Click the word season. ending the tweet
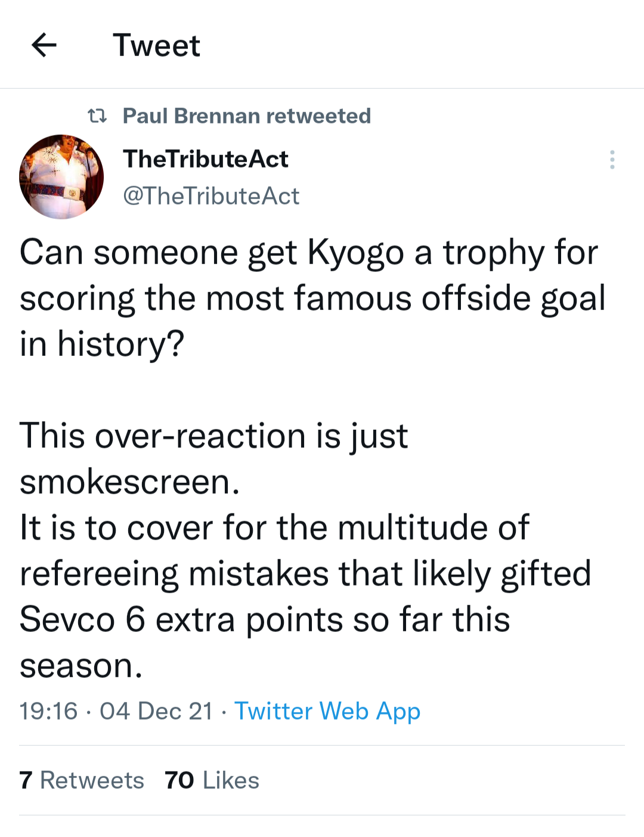The image size is (644, 837). (81, 666)
